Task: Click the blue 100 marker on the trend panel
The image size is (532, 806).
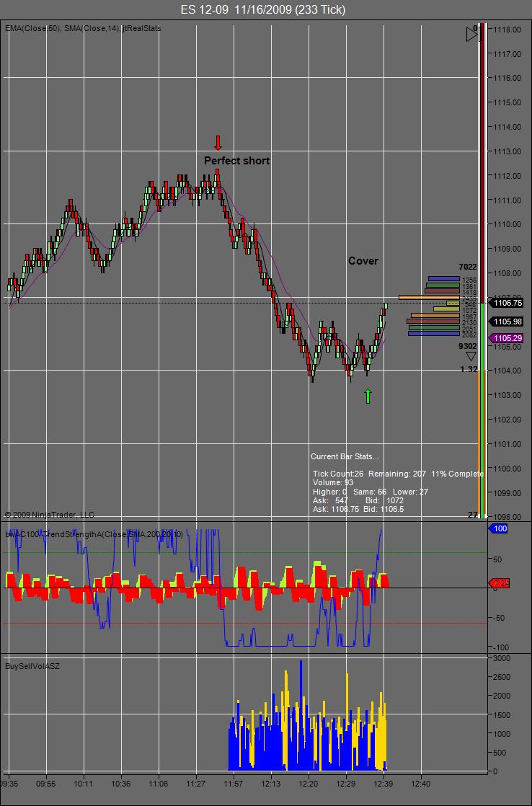Action: (x=499, y=528)
